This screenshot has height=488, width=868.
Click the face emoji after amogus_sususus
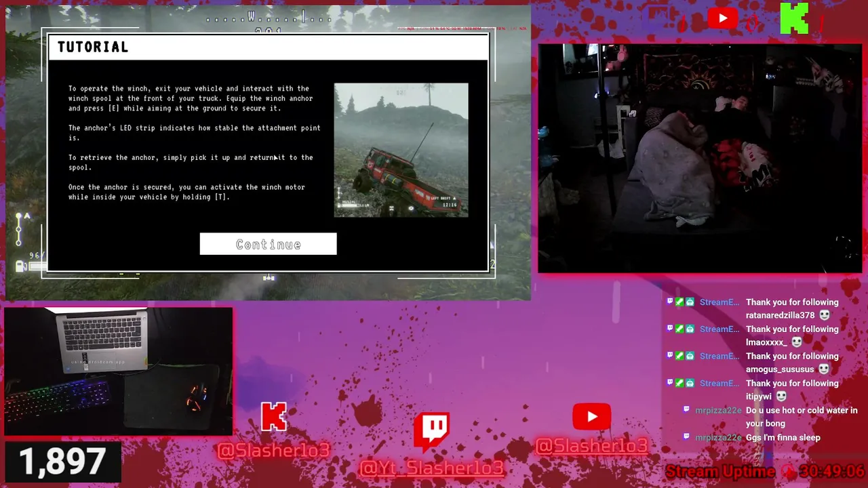coord(824,369)
